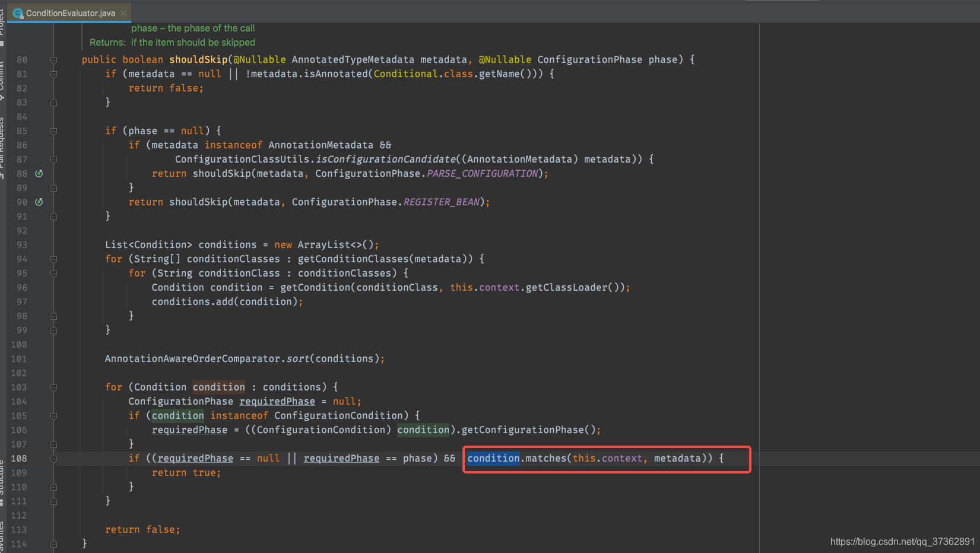Collapse outer for loop at line 94
The height and width of the screenshot is (553, 980).
(x=53, y=259)
